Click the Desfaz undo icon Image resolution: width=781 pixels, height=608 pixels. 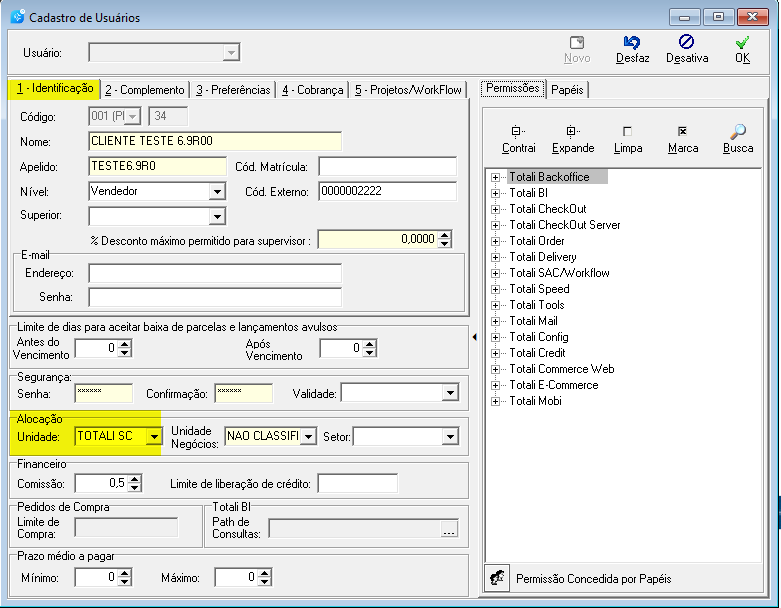(632, 43)
